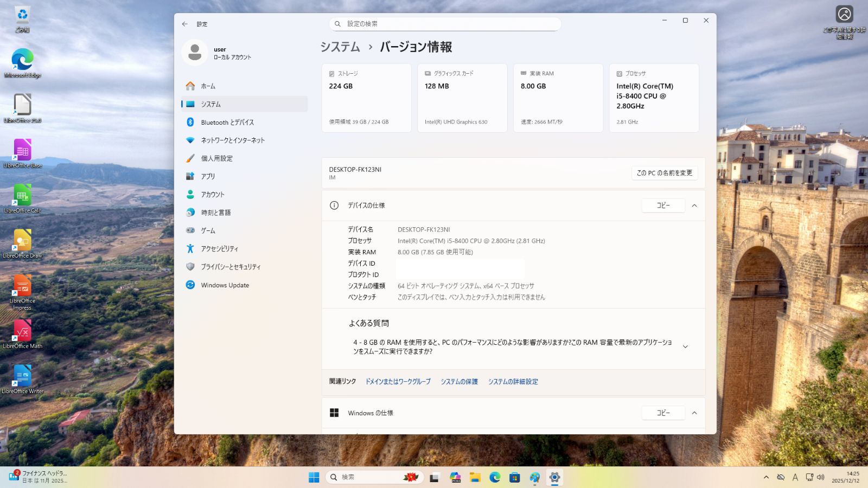Open Microsoft Edge from the taskbar

click(x=495, y=477)
